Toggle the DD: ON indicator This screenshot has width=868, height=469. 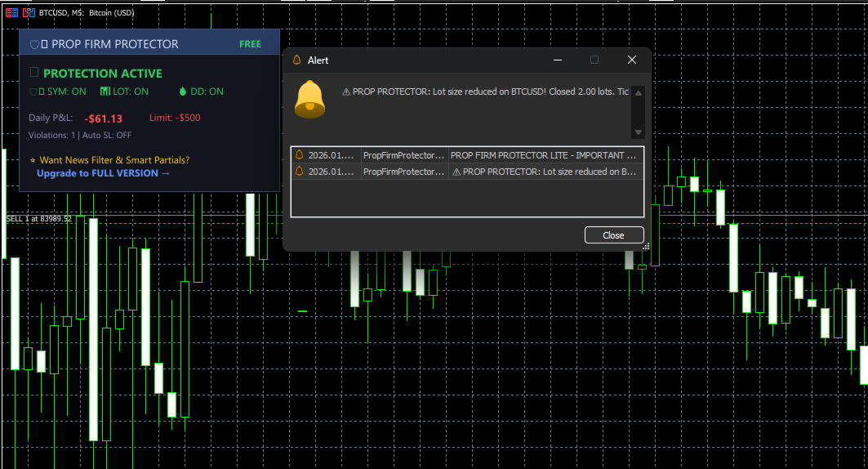[x=202, y=92]
